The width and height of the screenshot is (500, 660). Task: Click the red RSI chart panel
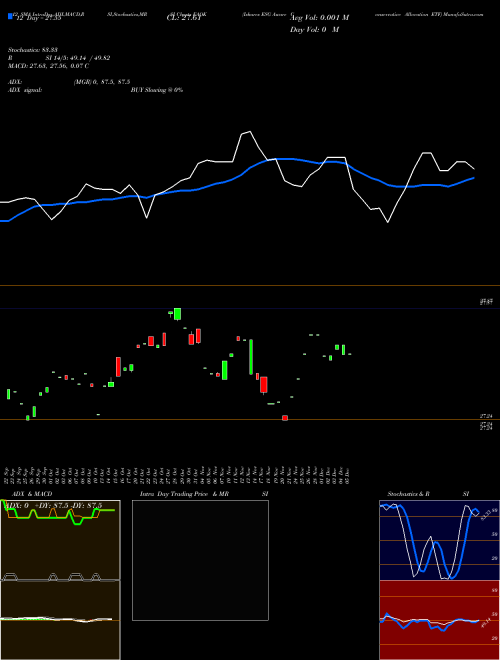coord(439,620)
